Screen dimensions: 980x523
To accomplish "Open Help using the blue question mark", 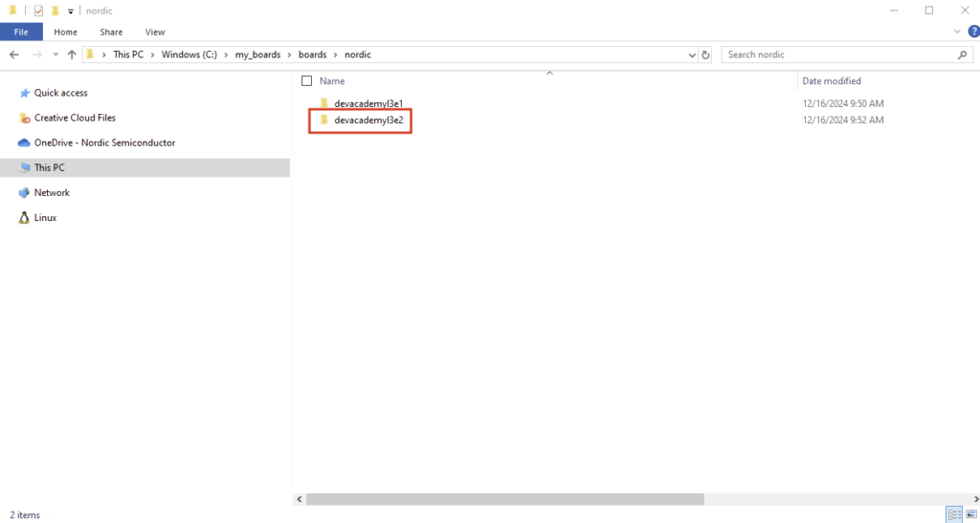I will pos(971,32).
